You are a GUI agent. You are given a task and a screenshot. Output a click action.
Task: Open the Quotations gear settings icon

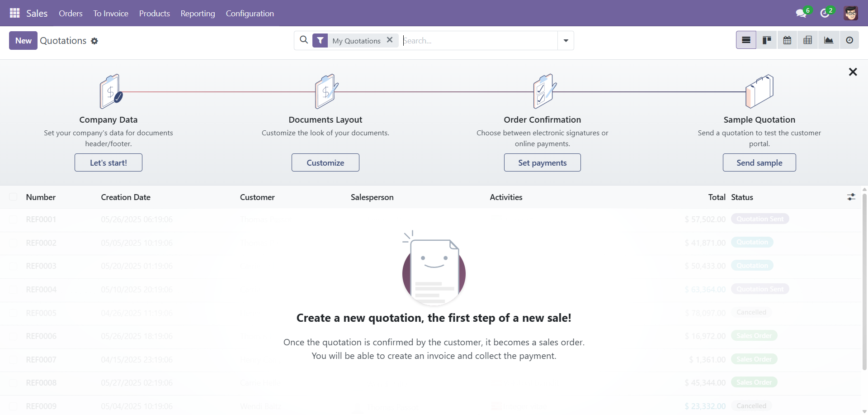pyautogui.click(x=94, y=41)
